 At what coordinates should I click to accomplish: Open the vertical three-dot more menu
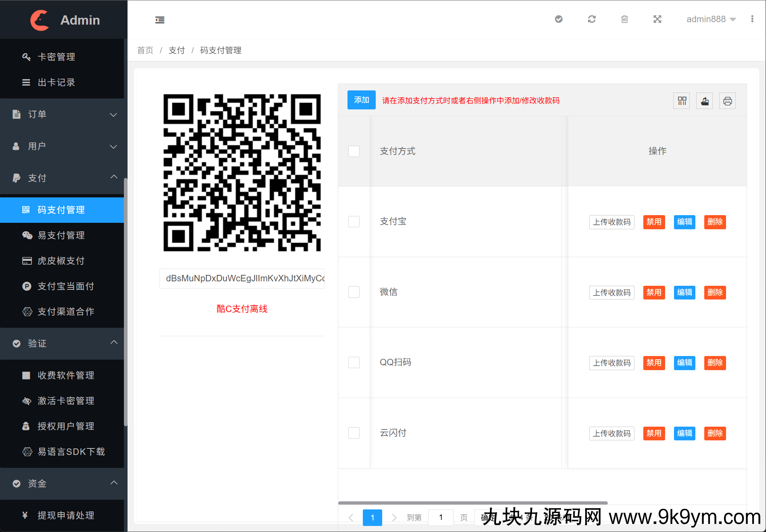click(x=752, y=19)
